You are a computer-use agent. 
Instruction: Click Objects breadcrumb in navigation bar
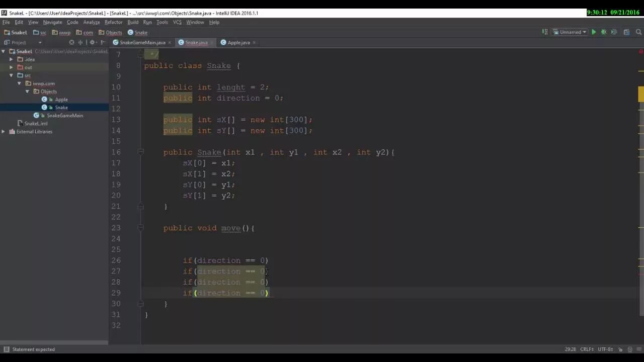point(110,33)
